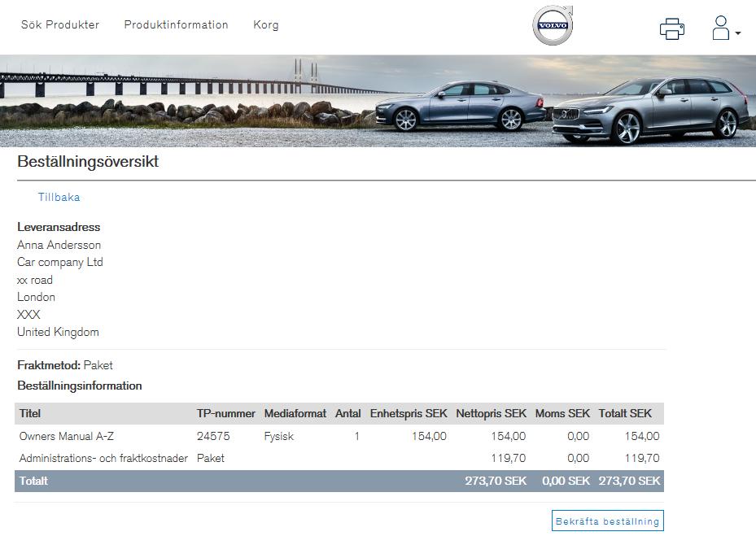The image size is (756, 536).
Task: Click the London address line
Action: click(x=36, y=297)
